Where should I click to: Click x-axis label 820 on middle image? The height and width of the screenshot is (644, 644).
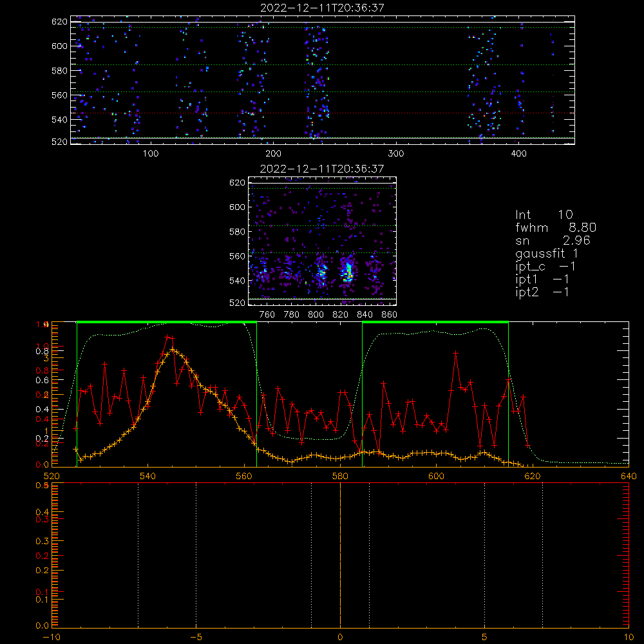(x=341, y=315)
